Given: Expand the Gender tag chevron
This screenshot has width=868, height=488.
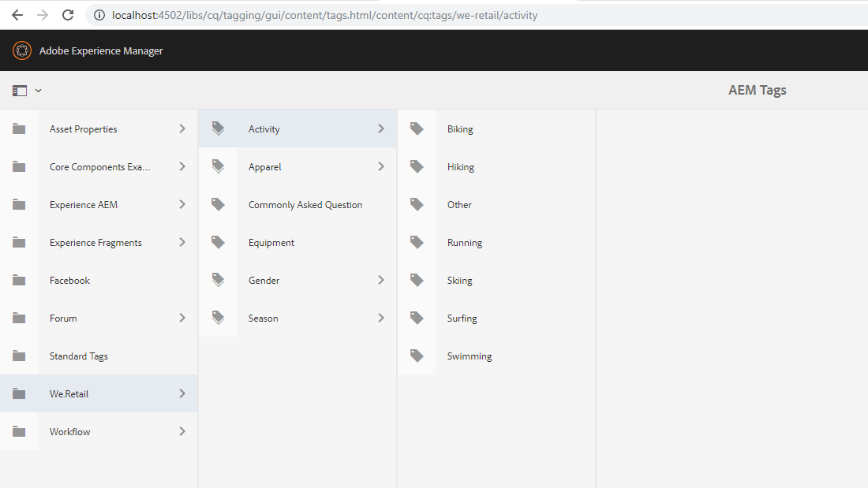Looking at the screenshot, I should tap(381, 280).
